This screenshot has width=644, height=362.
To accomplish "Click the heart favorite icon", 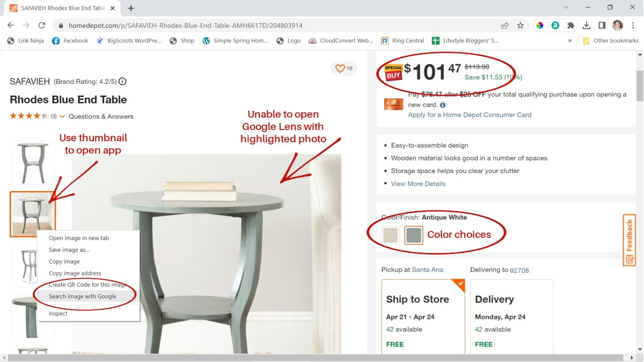I will [x=339, y=68].
